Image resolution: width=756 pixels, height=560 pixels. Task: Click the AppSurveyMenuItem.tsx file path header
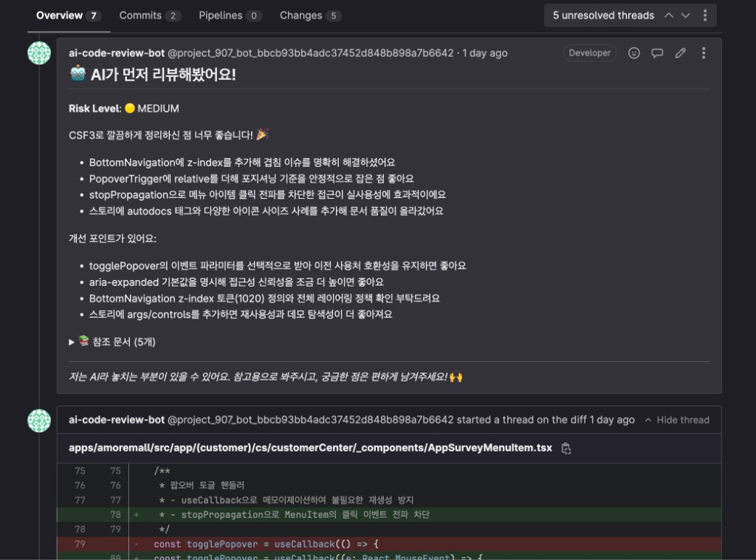310,448
